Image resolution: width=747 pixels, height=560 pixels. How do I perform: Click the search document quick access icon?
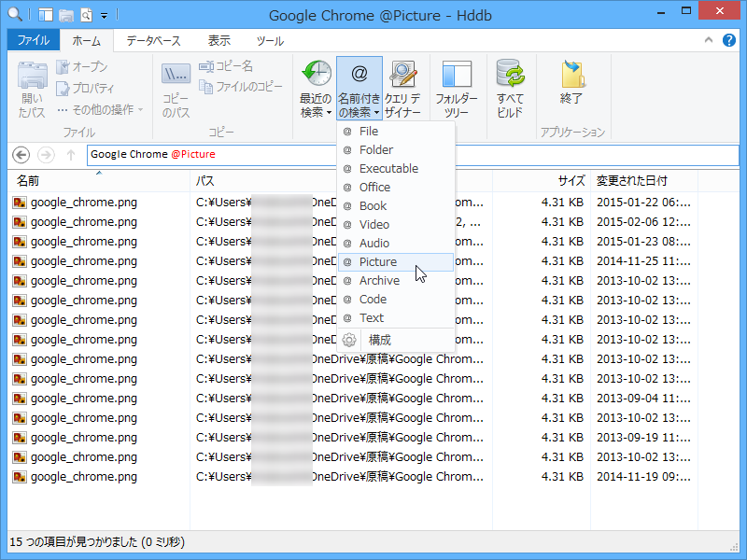pos(86,15)
